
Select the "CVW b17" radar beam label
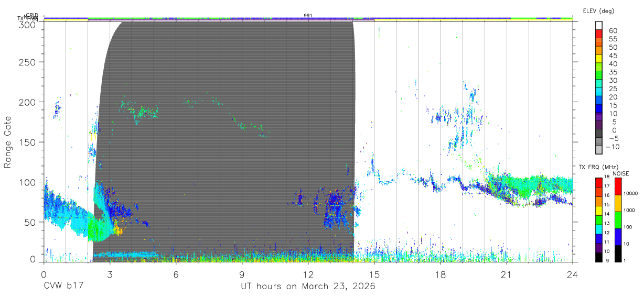pos(64,287)
